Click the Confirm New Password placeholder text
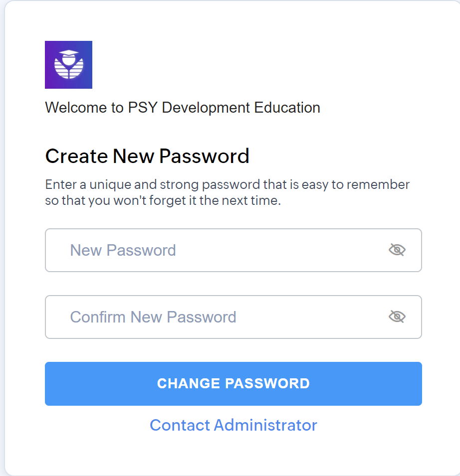 pyautogui.click(x=153, y=317)
